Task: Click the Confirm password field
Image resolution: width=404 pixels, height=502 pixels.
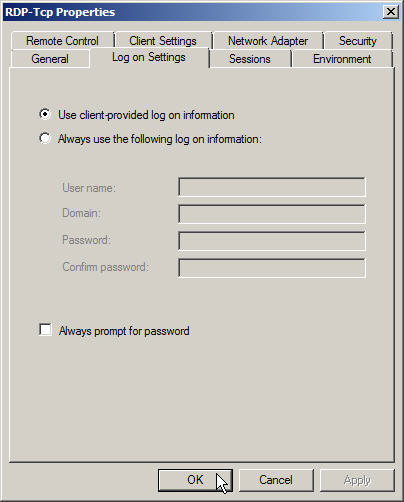Action: [x=272, y=268]
